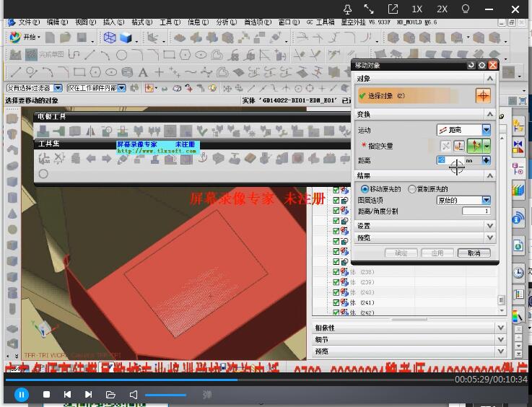Open the 文件 (File) menu
This screenshot has width=532, height=407.
[28, 22]
